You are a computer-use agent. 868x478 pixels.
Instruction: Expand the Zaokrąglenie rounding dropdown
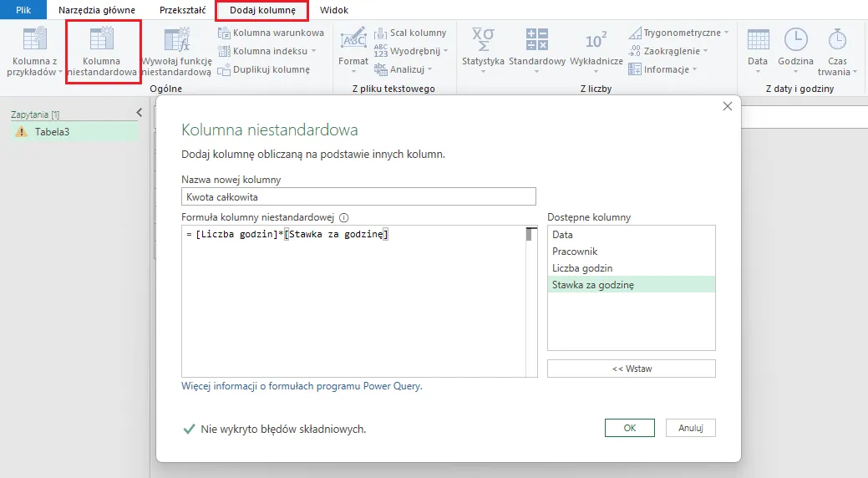tap(707, 51)
